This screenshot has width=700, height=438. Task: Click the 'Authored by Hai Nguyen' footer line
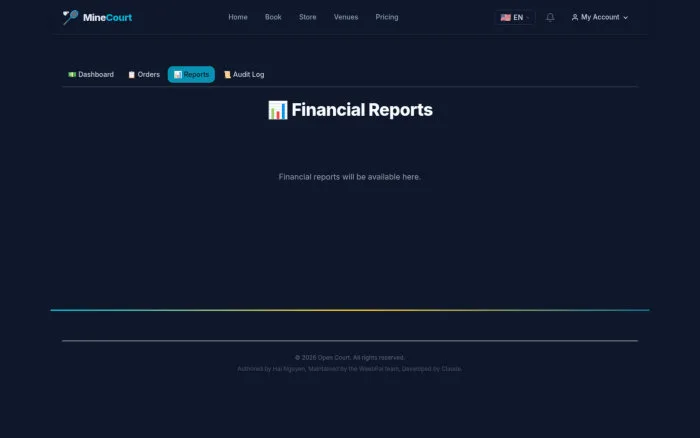[350, 369]
